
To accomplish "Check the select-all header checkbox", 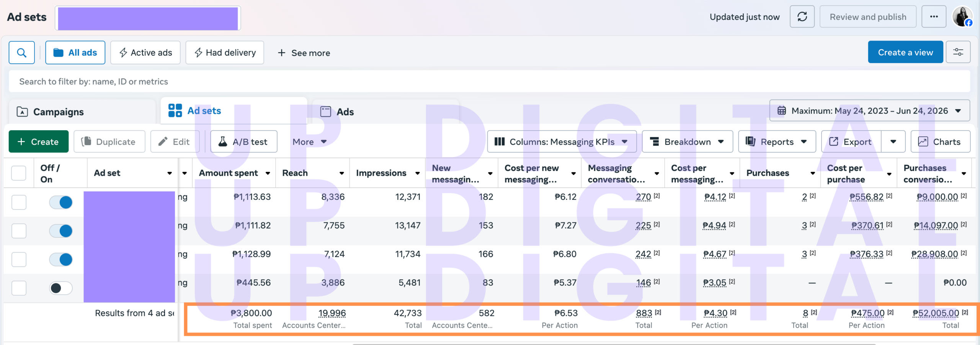I will click(x=19, y=173).
